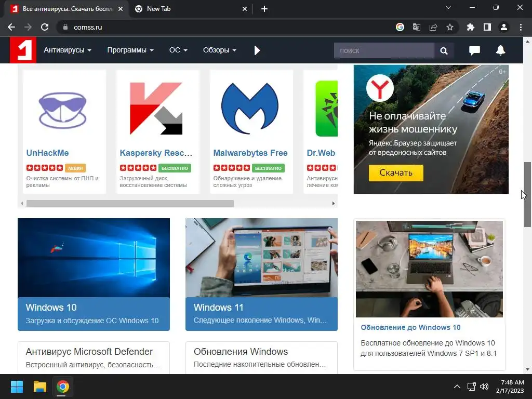Show more menu items with arrow
The image size is (532, 399).
click(257, 50)
